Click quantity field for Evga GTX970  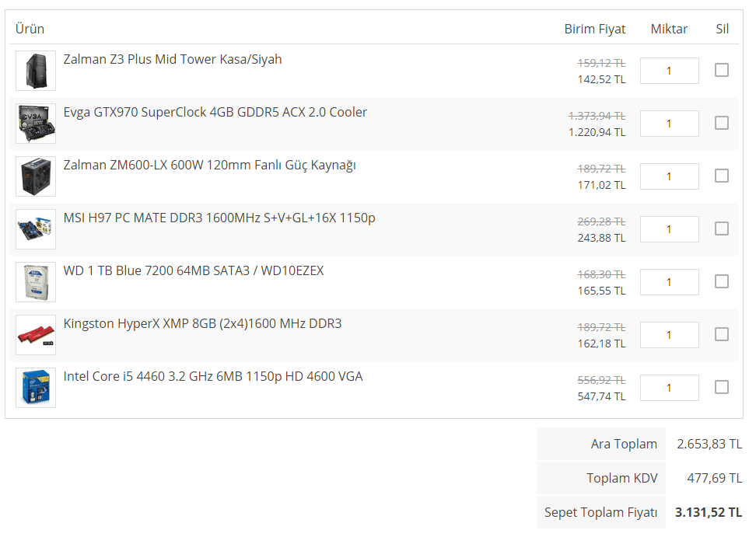click(x=669, y=124)
